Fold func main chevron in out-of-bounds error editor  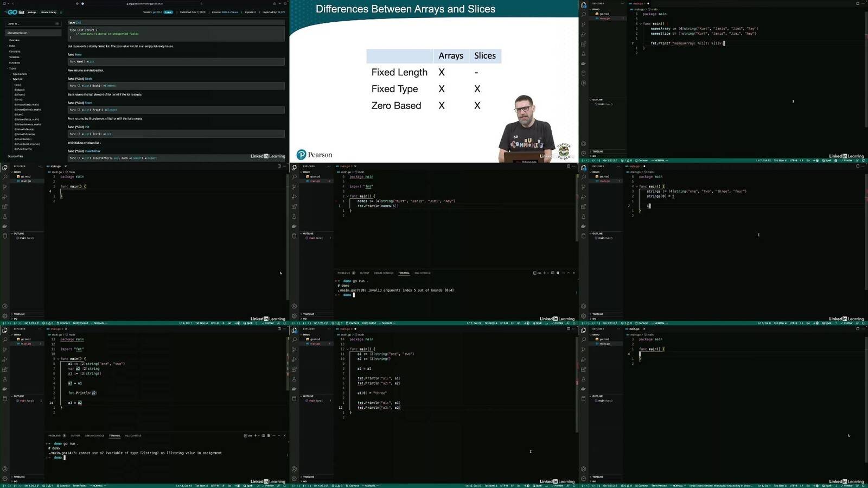(x=348, y=196)
